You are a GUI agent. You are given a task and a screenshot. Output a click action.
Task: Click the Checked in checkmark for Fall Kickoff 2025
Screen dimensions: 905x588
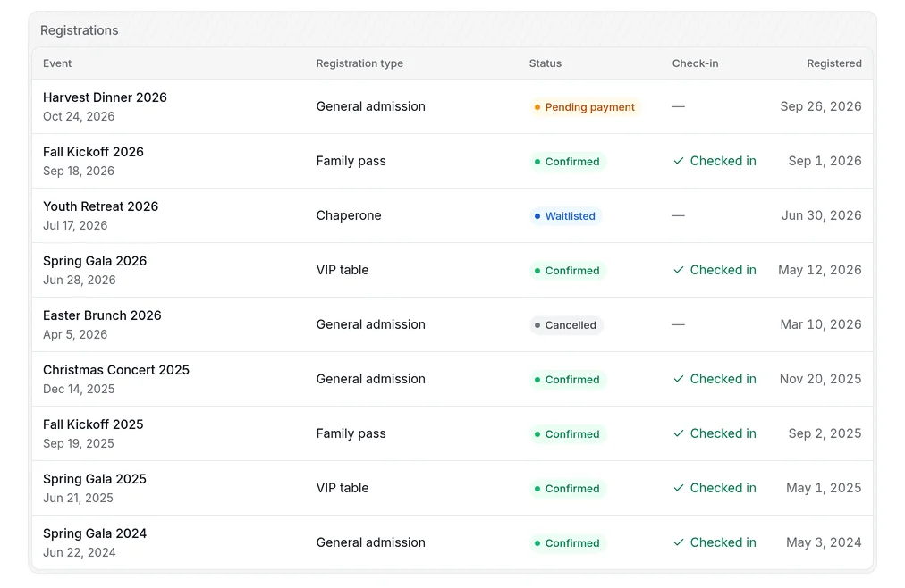[x=679, y=433]
